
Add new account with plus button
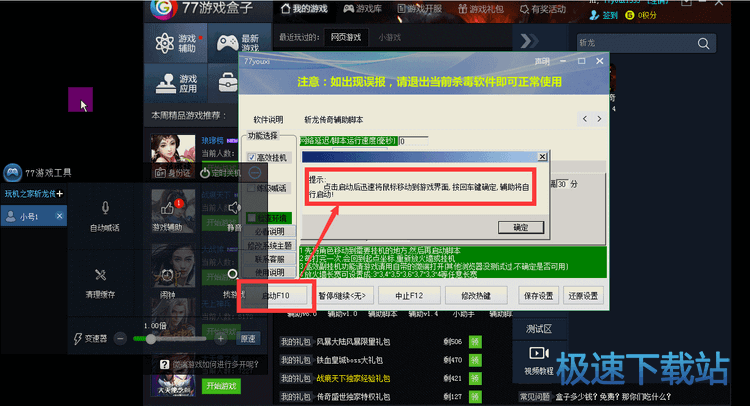[x=60, y=193]
